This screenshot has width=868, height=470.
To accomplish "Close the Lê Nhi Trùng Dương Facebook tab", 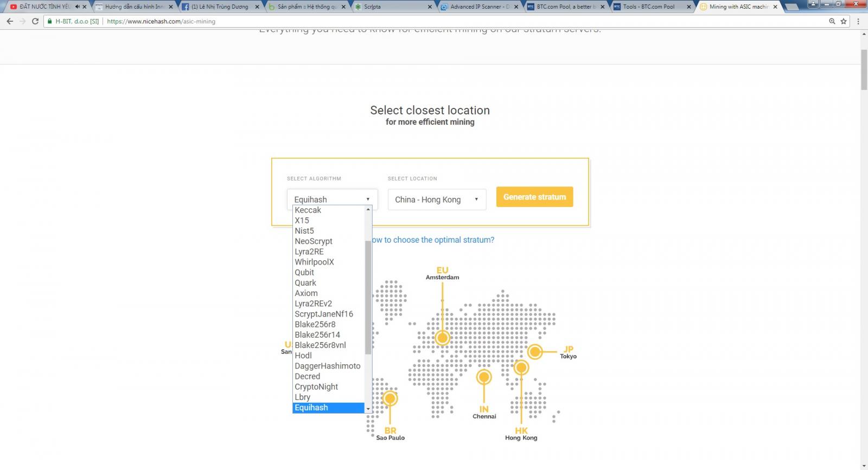I will [257, 7].
